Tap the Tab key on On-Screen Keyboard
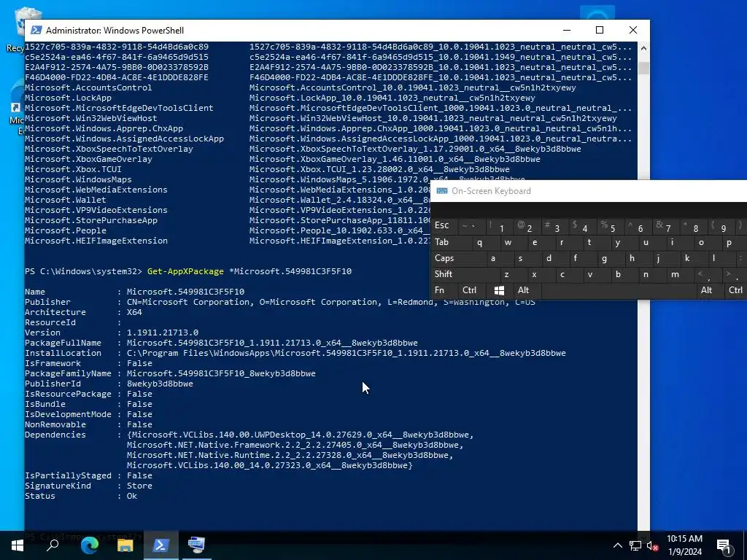The width and height of the screenshot is (747, 560). click(448, 242)
